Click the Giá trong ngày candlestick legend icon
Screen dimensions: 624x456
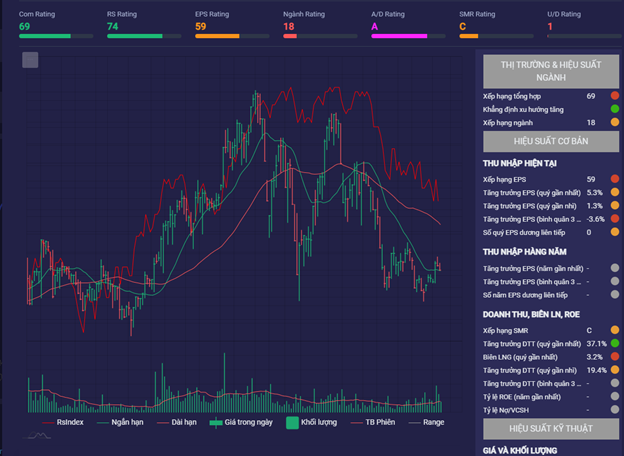pyautogui.click(x=215, y=422)
